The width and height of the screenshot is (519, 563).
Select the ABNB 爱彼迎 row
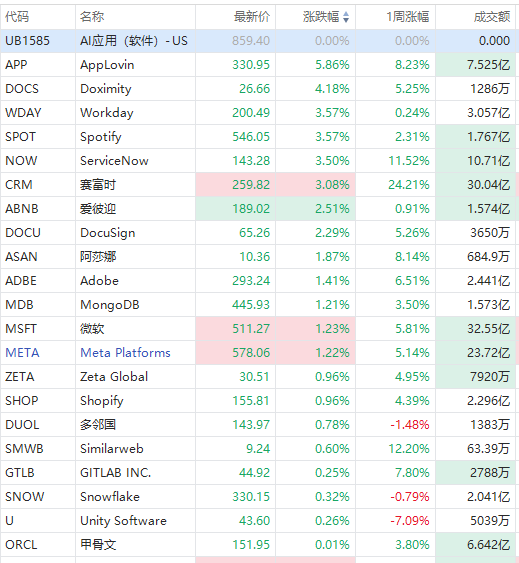click(259, 209)
